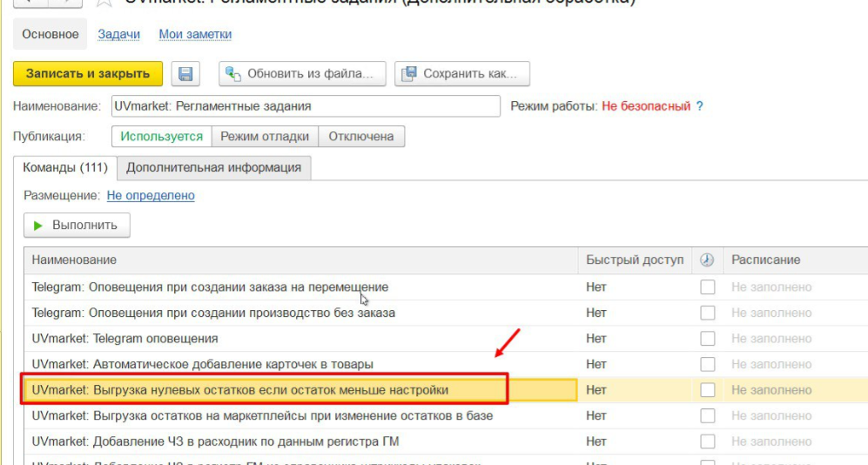Click the floppy disk save icon button
The image size is (868, 465).
[x=185, y=74]
